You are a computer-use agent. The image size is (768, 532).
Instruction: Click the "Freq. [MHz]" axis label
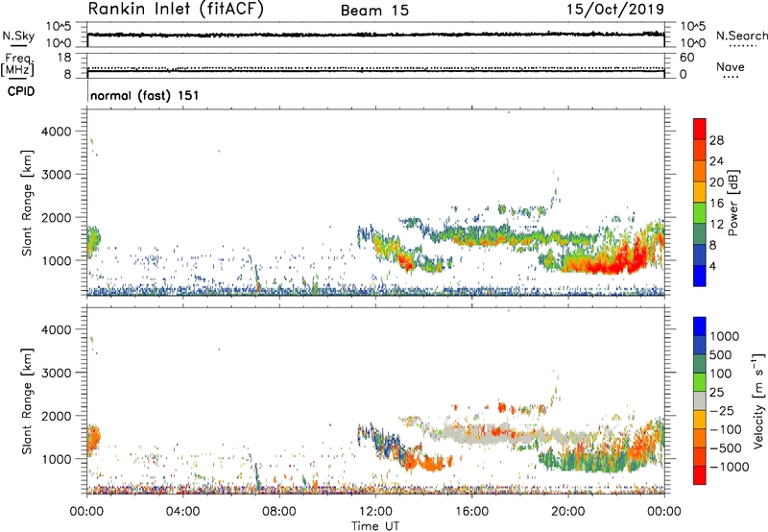tap(17, 65)
